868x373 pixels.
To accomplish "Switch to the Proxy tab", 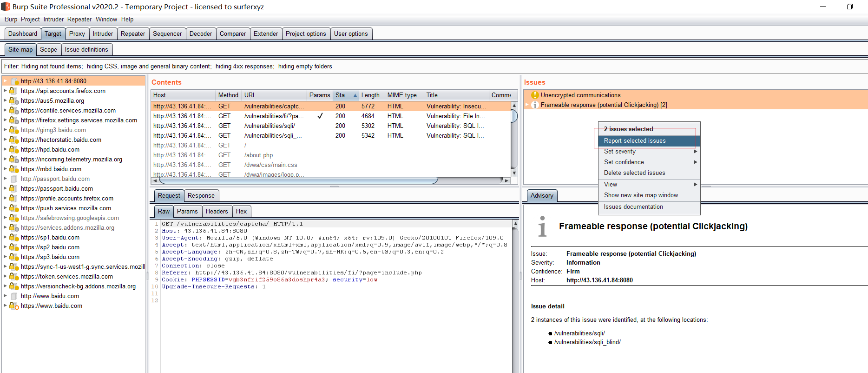I will click(x=77, y=34).
